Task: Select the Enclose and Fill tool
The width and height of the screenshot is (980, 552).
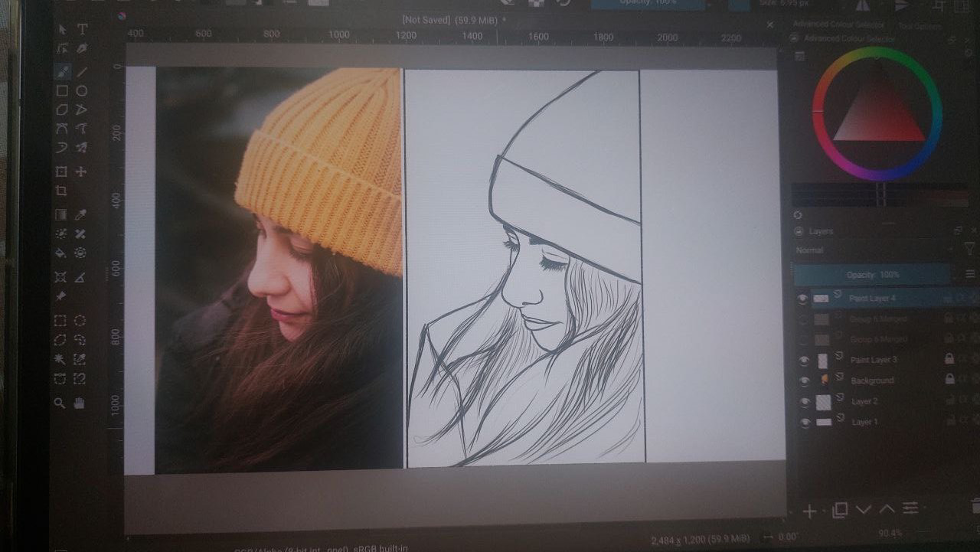Action: (x=82, y=253)
